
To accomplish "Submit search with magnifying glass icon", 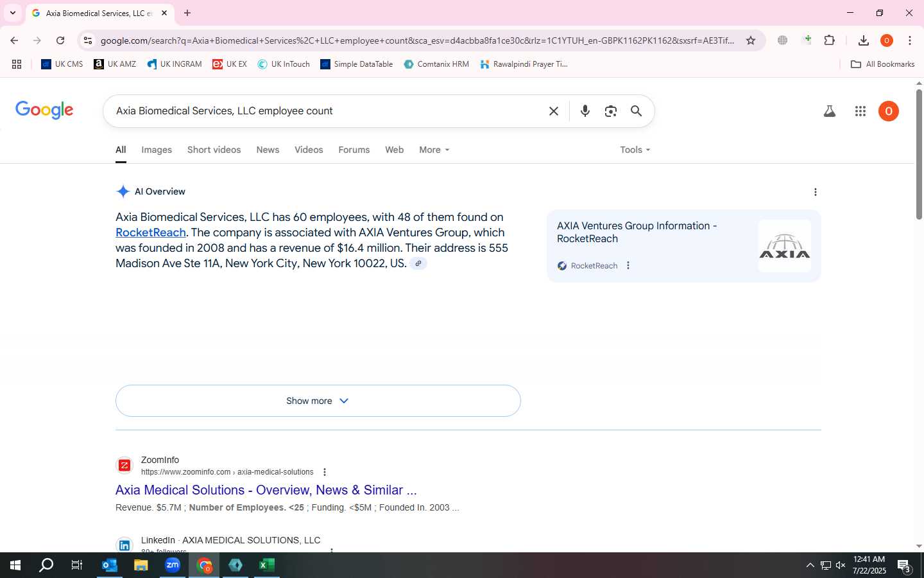I will 636,111.
